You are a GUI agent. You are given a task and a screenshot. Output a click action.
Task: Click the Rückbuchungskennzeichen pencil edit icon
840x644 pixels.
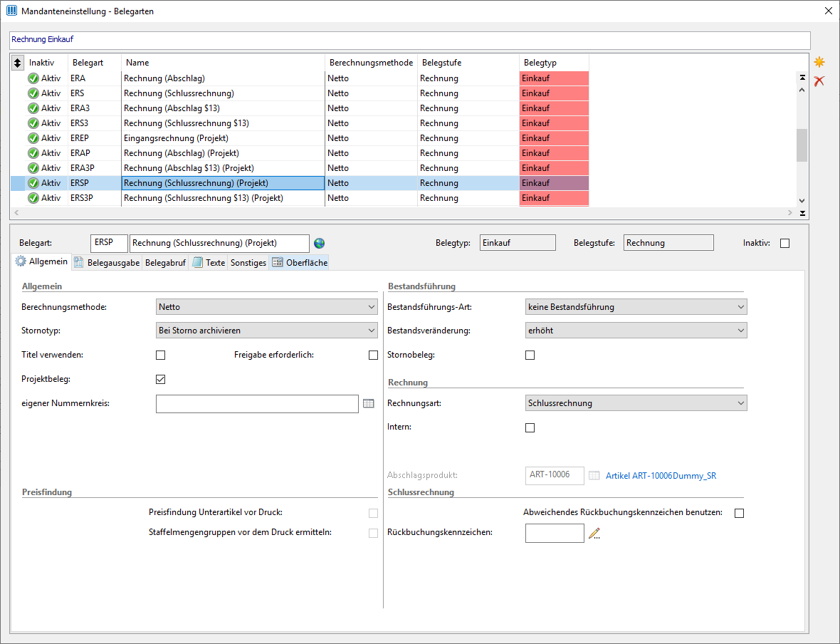pos(594,533)
